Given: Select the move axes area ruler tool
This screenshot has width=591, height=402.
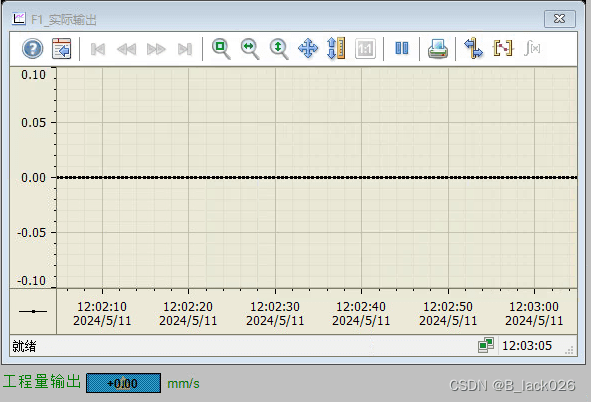Looking at the screenshot, I should point(336,48).
